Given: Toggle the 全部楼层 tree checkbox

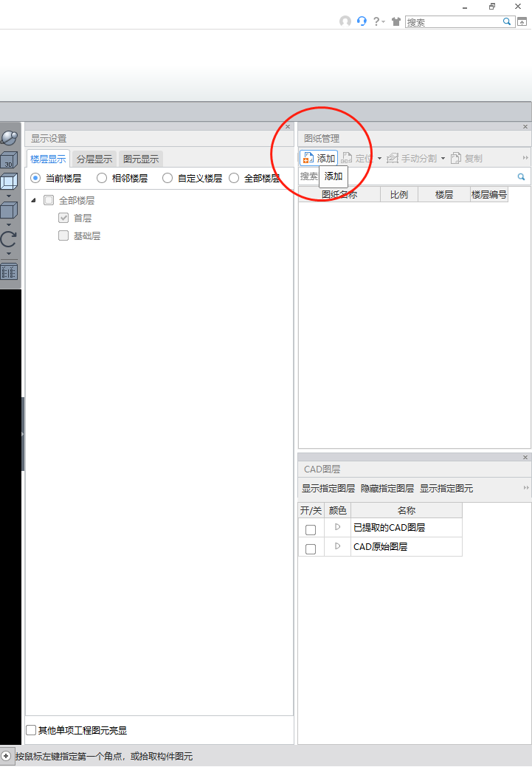Looking at the screenshot, I should click(49, 200).
